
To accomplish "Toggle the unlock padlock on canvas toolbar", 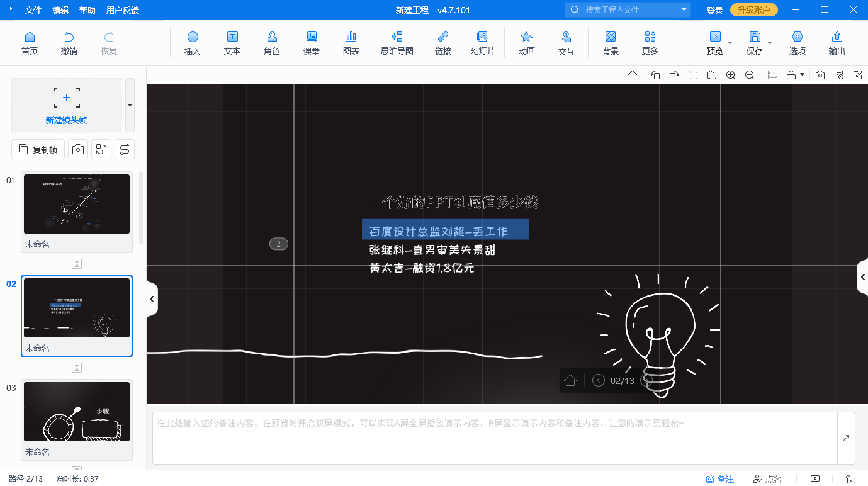I will (x=791, y=75).
